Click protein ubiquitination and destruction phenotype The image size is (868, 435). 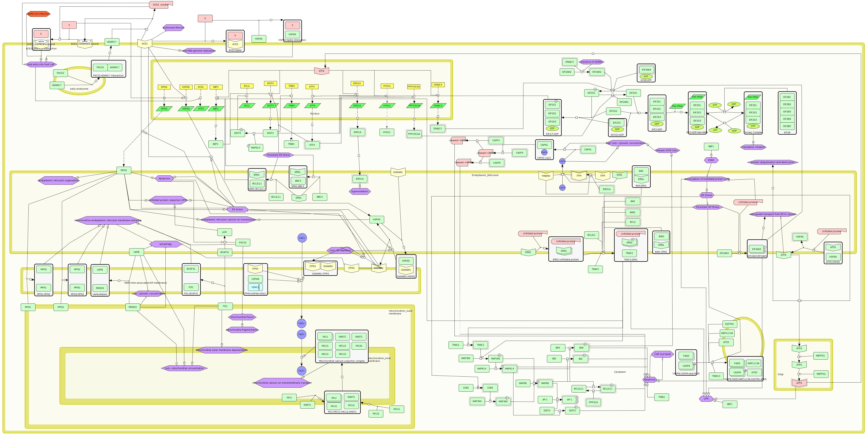pyautogui.click(x=773, y=162)
